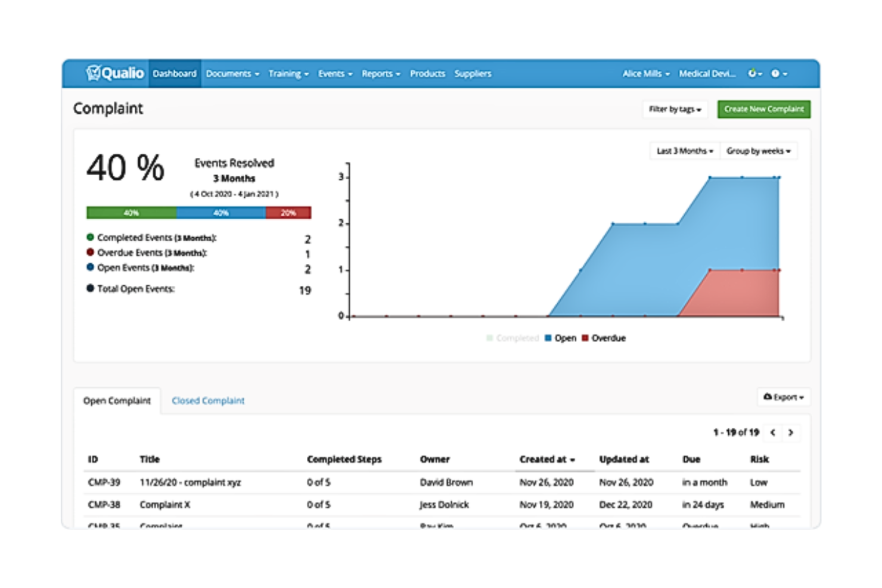Click the Create New Complaint button
Screen dimensions: 882x588
click(763, 109)
